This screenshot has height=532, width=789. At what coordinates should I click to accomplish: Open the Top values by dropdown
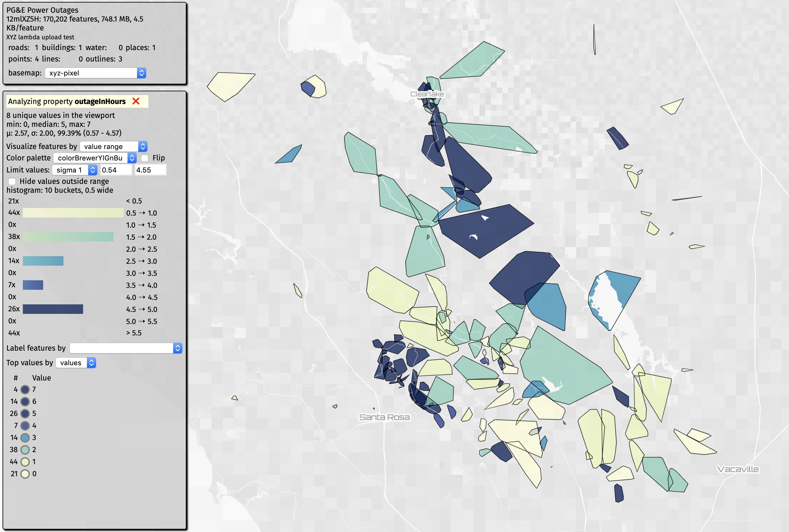[76, 363]
